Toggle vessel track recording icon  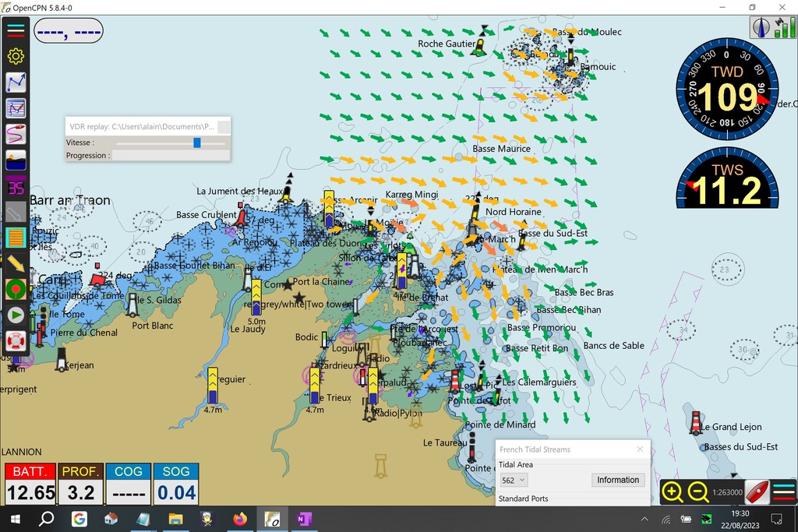[x=16, y=134]
